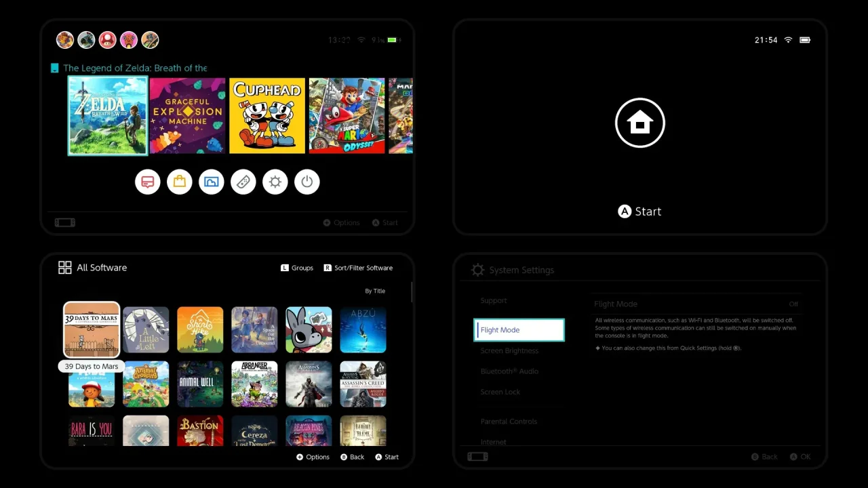Click the All Software list scrollbar
This screenshot has height=488, width=868.
click(x=412, y=292)
